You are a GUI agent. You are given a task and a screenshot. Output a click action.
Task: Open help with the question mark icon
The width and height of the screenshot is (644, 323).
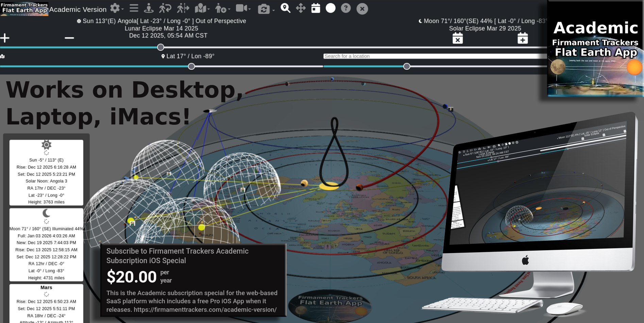346,8
